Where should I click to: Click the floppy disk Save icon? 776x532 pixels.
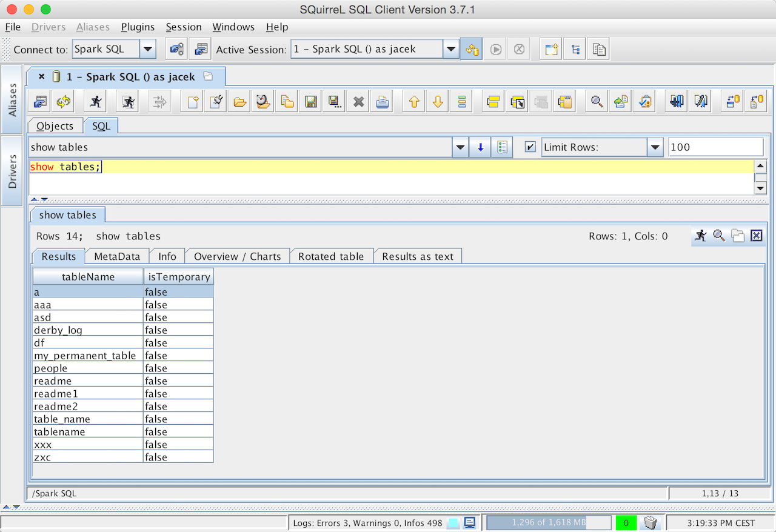pyautogui.click(x=311, y=102)
